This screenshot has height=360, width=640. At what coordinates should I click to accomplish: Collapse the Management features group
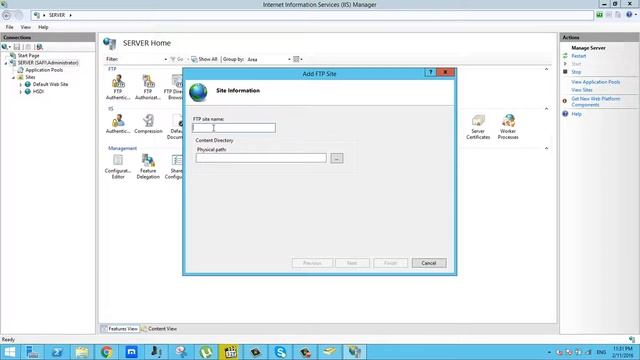coord(547,149)
